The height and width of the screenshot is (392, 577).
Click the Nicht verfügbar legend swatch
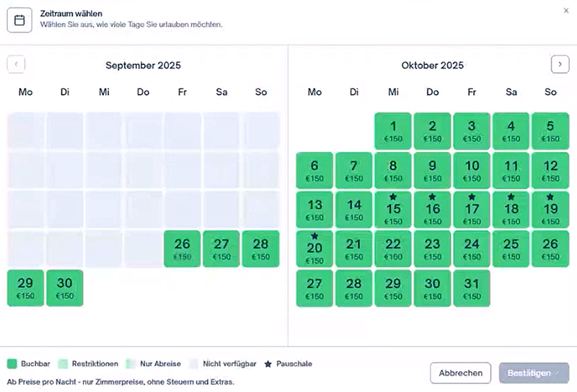(x=193, y=364)
